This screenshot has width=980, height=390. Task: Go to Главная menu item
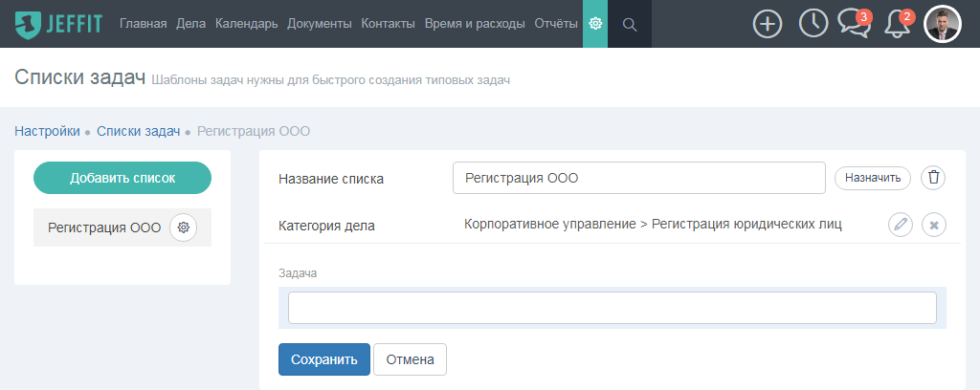pos(144,24)
